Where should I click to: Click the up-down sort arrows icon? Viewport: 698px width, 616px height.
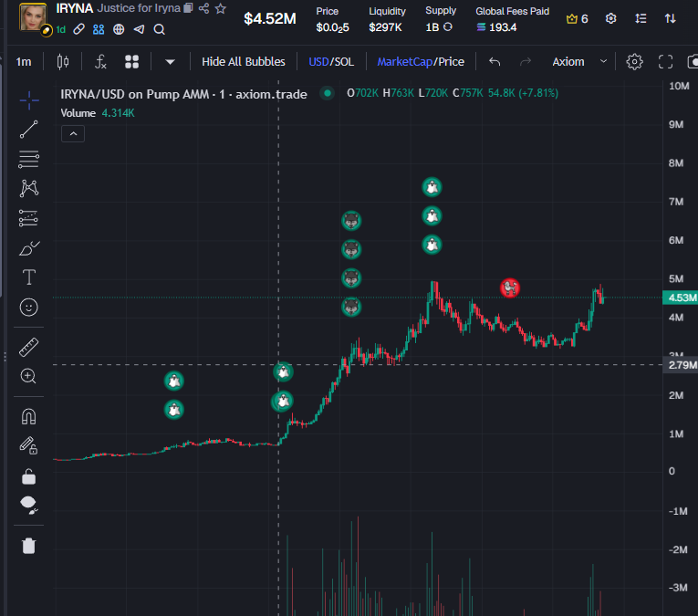670,18
